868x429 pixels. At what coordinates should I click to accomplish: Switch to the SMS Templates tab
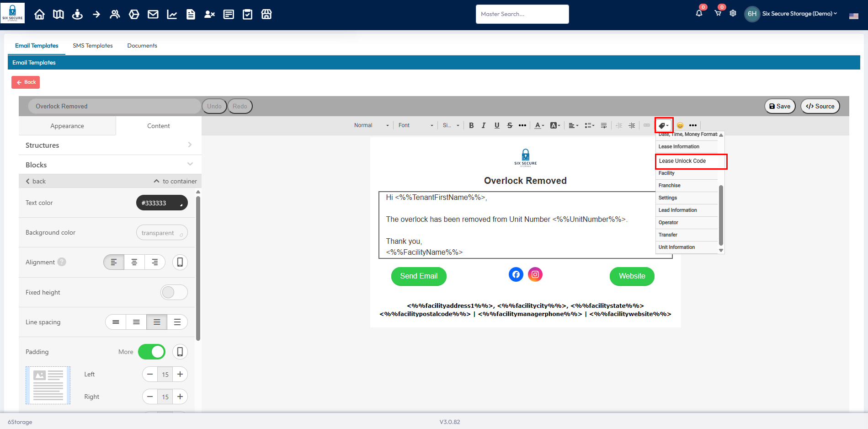point(93,46)
